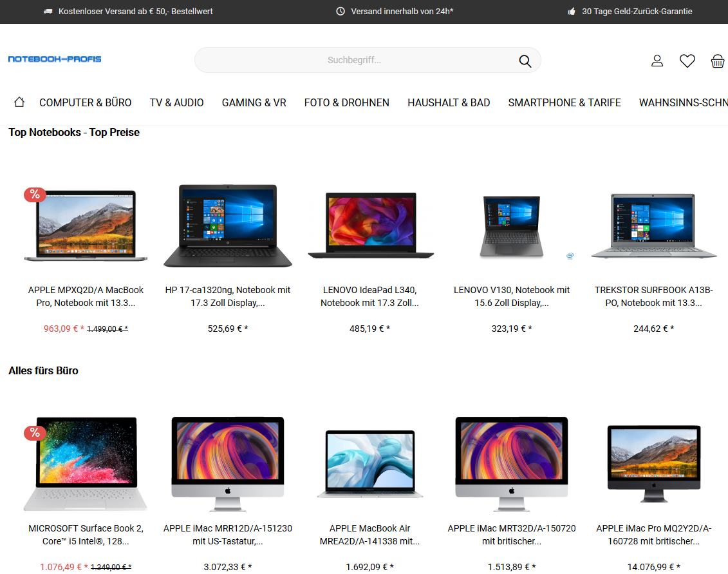Viewport: 728px width, 574px height.
Task: Open the TREKSTOR SURFBOOK A13B-PO title link
Action: click(654, 296)
